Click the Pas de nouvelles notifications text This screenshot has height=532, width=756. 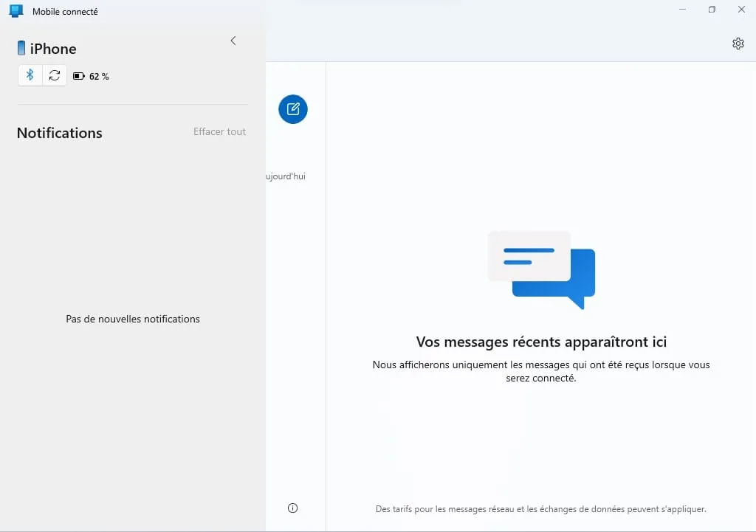point(132,319)
